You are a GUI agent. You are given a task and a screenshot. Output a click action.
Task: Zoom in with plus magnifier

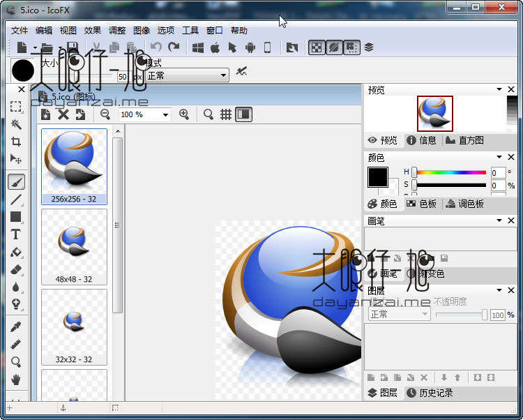pyautogui.click(x=184, y=114)
